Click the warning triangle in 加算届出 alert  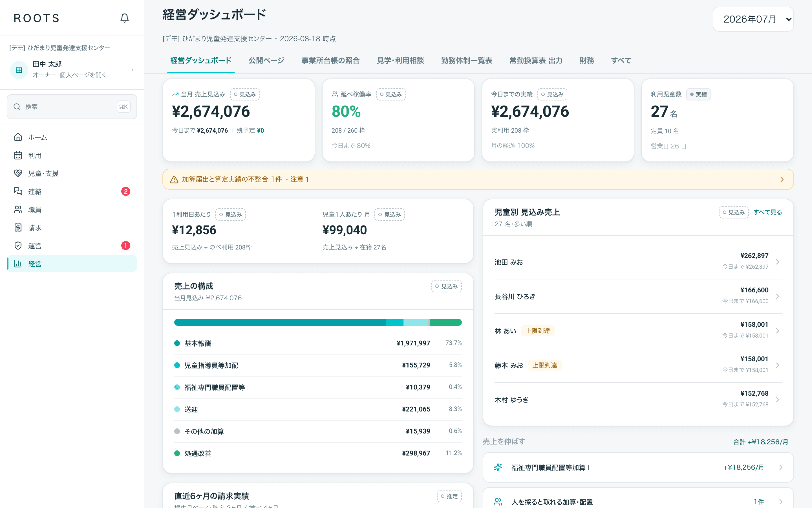click(174, 179)
